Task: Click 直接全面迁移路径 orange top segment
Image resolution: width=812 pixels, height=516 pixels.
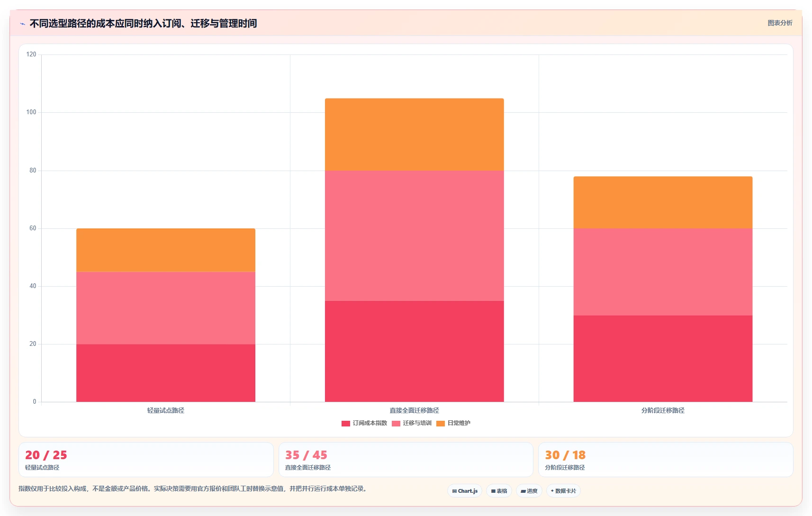Action: click(415, 135)
